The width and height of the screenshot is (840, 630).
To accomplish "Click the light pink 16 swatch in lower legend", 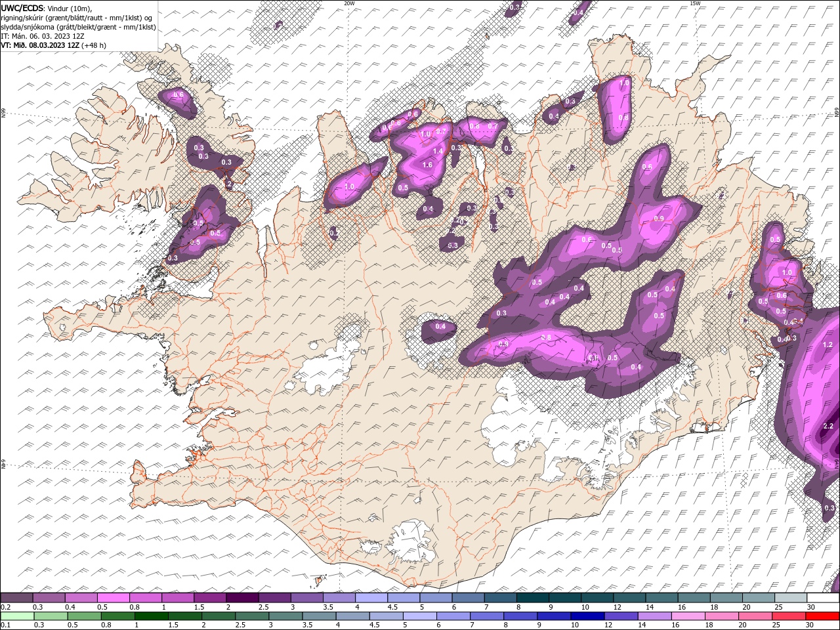I will (x=688, y=616).
